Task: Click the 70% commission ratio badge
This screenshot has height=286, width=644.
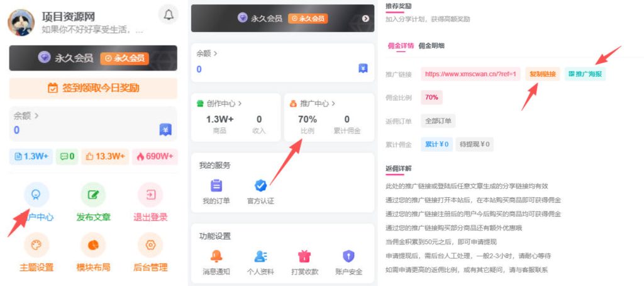Action: pyautogui.click(x=431, y=98)
